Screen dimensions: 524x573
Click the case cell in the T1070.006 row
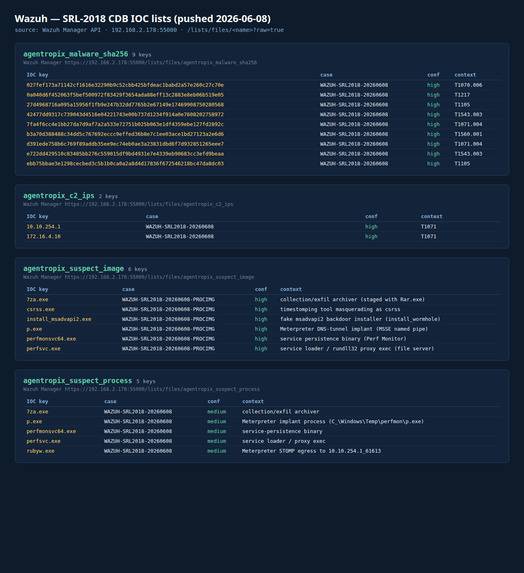coord(354,85)
